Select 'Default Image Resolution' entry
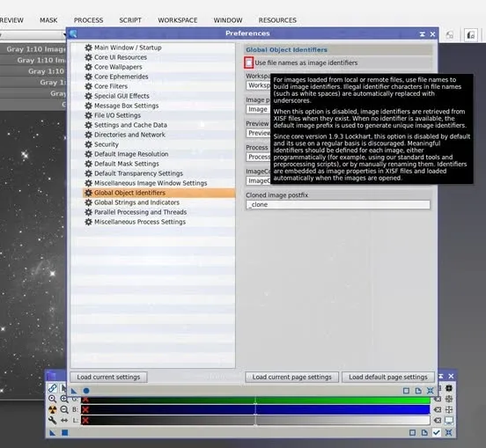Image resolution: width=486 pixels, height=448 pixels. tap(131, 154)
